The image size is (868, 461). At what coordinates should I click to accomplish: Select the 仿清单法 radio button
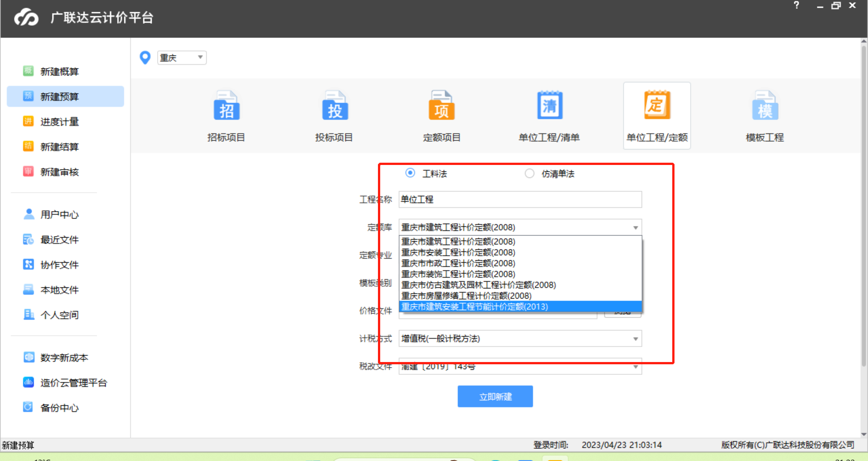[529, 173]
